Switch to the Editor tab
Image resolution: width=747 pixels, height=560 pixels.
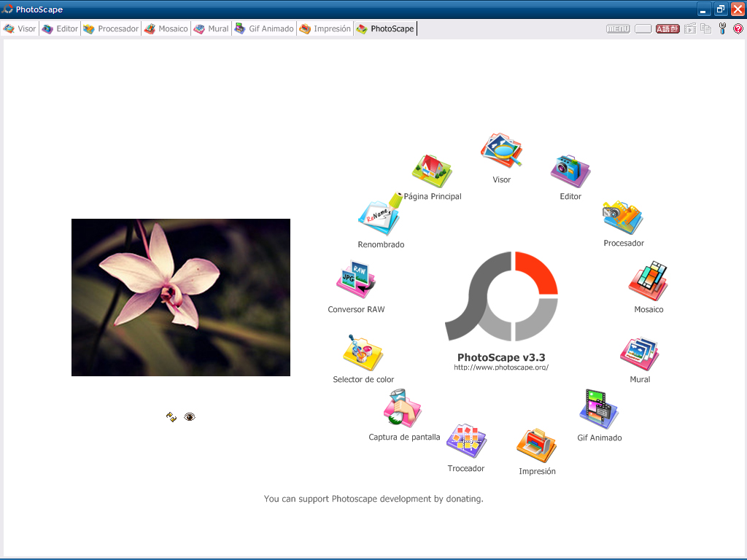[x=60, y=28]
